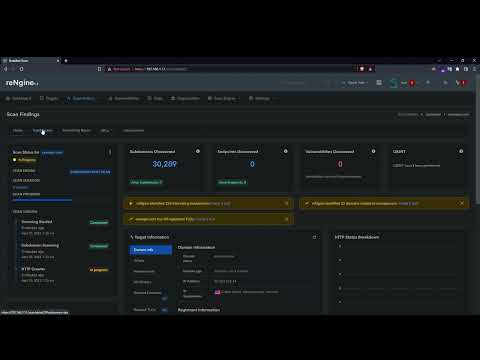Select the Domain info tab
Viewport: 480px width, 360px height.
[151, 250]
